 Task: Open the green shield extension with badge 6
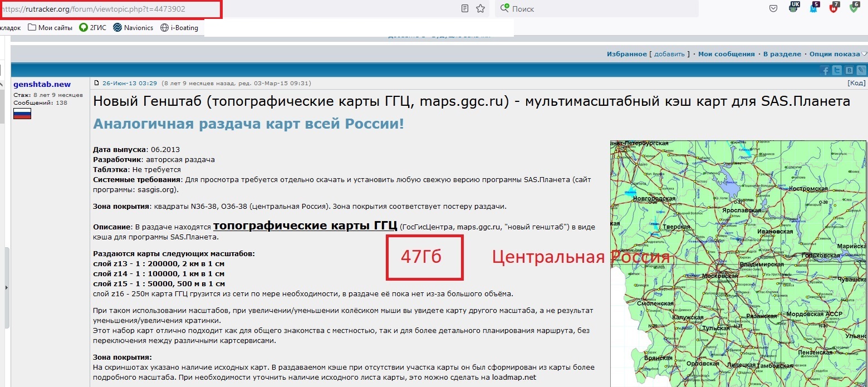(854, 8)
